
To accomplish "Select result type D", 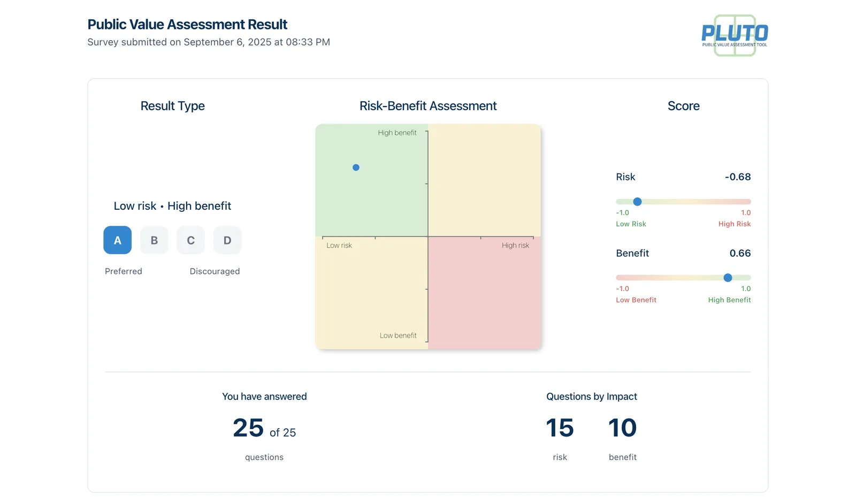I will (x=227, y=240).
